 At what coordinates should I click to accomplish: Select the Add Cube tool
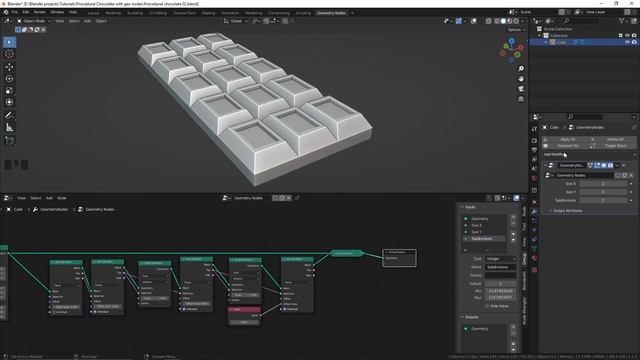tap(9, 141)
